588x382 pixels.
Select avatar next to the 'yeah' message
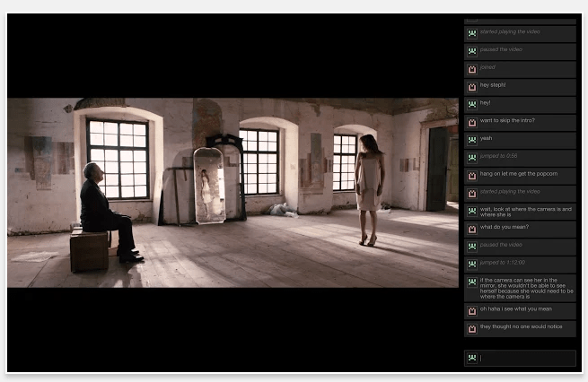coord(471,139)
